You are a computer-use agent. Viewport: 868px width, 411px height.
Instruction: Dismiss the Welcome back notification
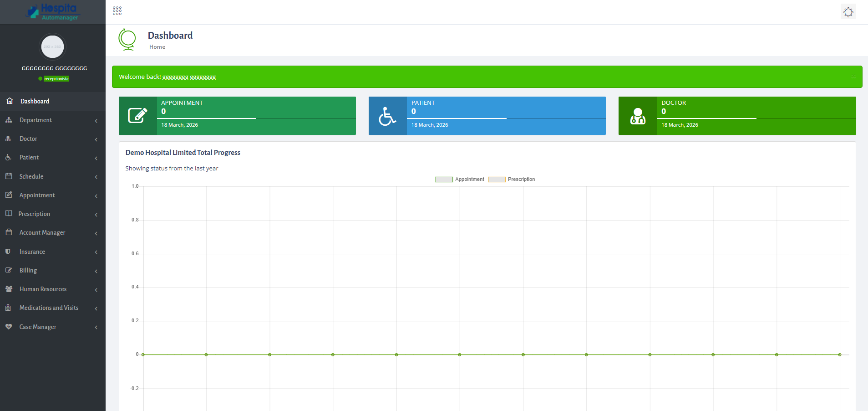(x=853, y=77)
